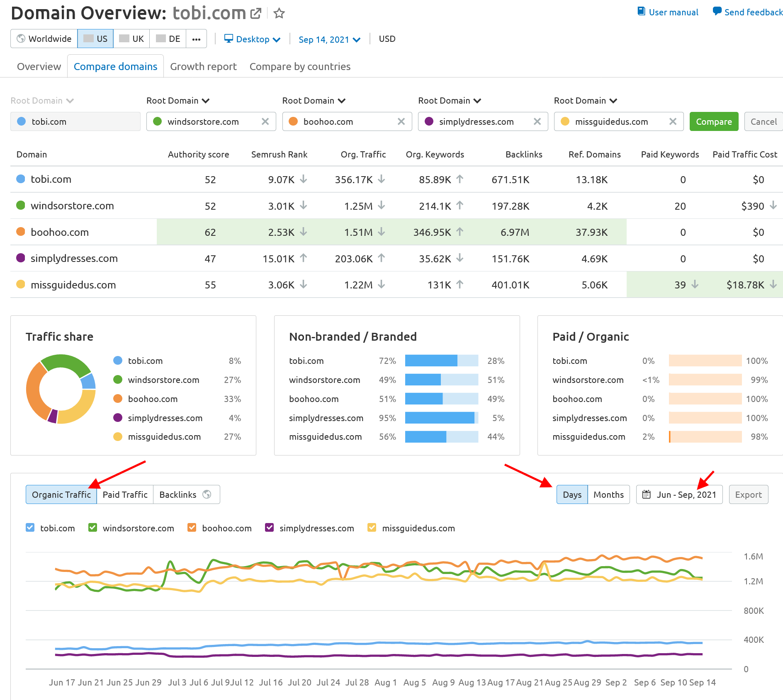Click missguidedus.com Paid Keywords down arrow
This screenshot has height=700, width=783.
click(695, 284)
